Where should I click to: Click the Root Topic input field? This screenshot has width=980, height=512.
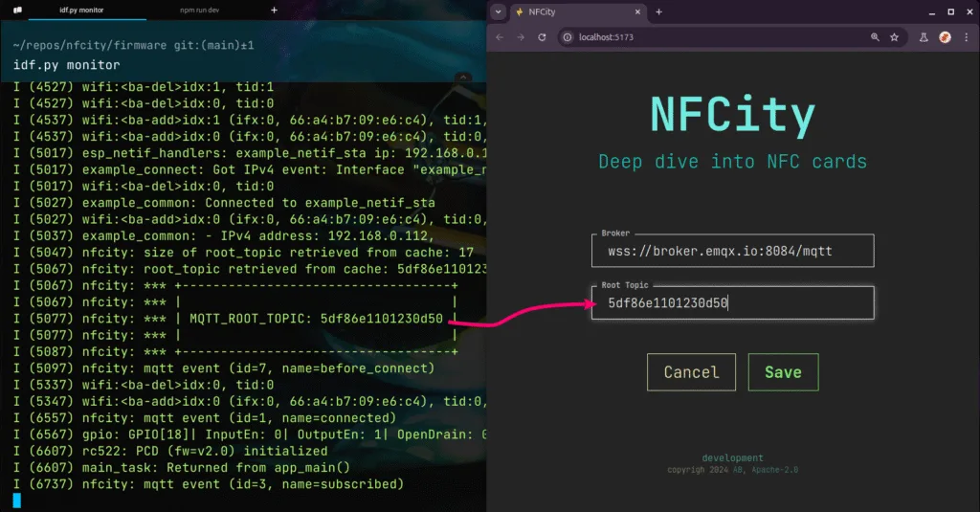click(732, 303)
